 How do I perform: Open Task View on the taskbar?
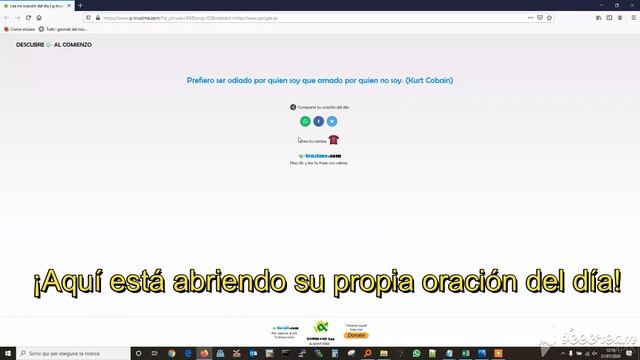[x=155, y=353]
